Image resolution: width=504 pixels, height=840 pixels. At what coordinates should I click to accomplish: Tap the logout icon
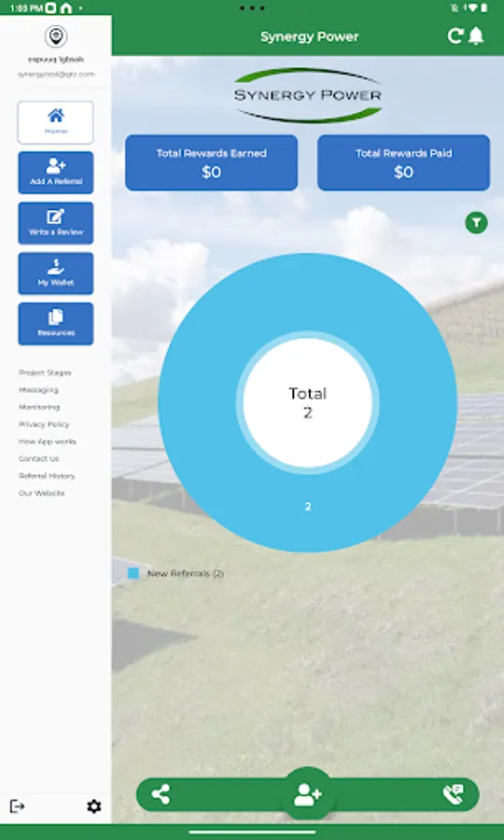(x=17, y=806)
